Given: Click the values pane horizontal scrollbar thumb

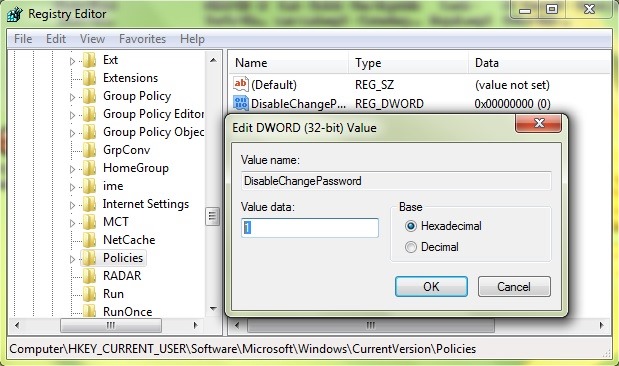Looking at the screenshot, I should pyautogui.click(x=371, y=326).
